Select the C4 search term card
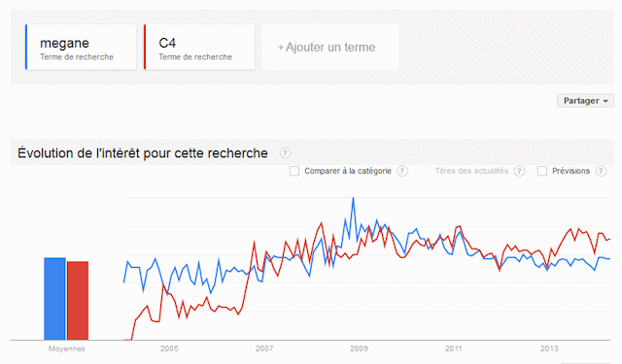This screenshot has height=364, width=622. 199,48
